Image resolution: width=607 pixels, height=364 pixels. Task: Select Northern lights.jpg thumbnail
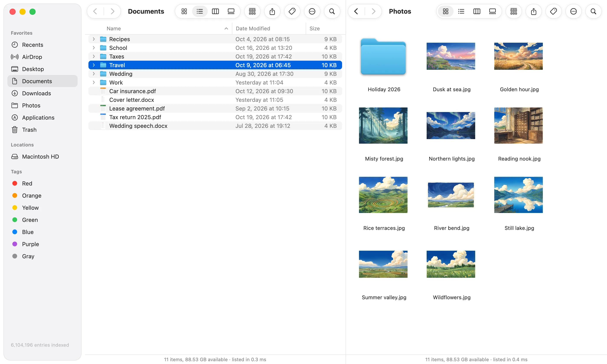pyautogui.click(x=451, y=126)
